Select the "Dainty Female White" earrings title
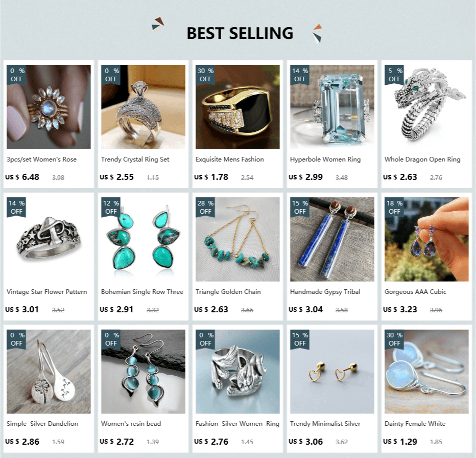The image size is (476, 458). point(415,424)
